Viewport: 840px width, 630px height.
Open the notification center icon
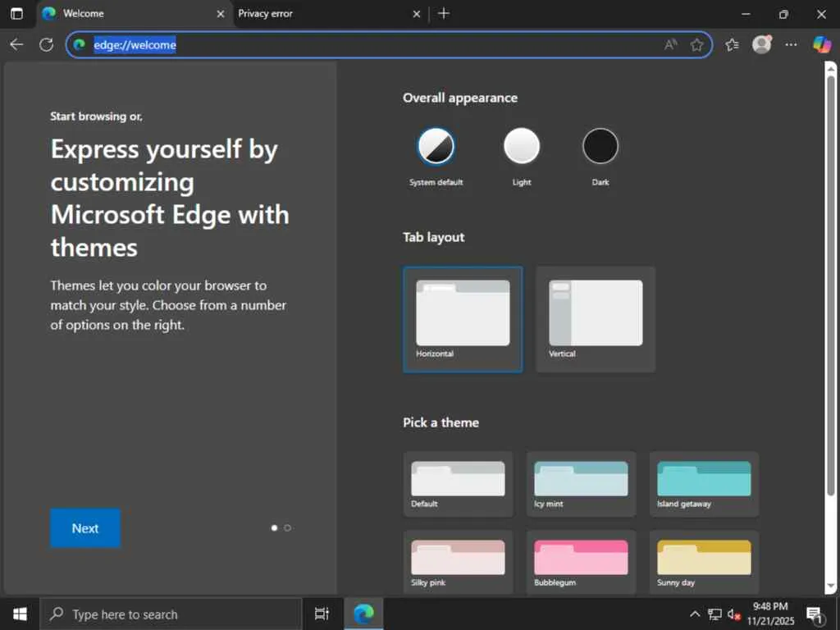click(x=815, y=614)
